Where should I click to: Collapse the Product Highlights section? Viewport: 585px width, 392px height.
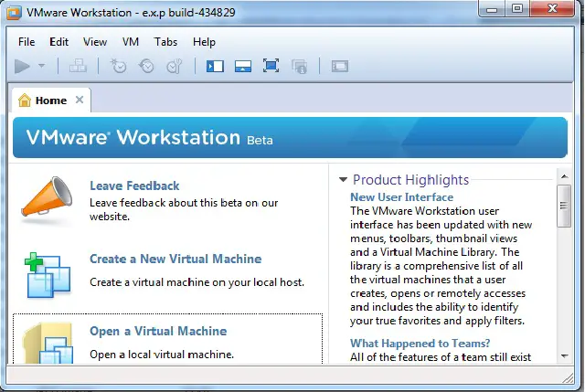[343, 180]
